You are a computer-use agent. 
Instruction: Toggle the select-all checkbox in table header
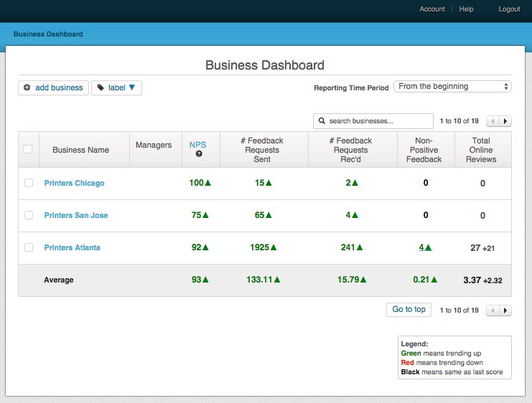coord(28,149)
